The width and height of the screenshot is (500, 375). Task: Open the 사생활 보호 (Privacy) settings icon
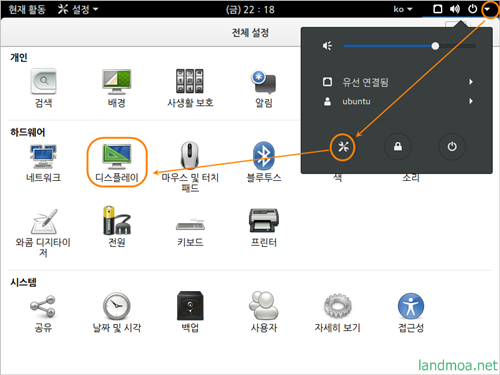pyautogui.click(x=190, y=81)
